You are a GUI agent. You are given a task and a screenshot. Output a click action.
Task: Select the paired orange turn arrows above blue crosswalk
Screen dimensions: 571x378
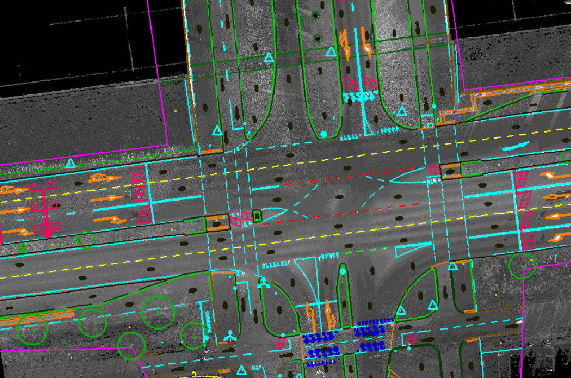click(320, 314)
